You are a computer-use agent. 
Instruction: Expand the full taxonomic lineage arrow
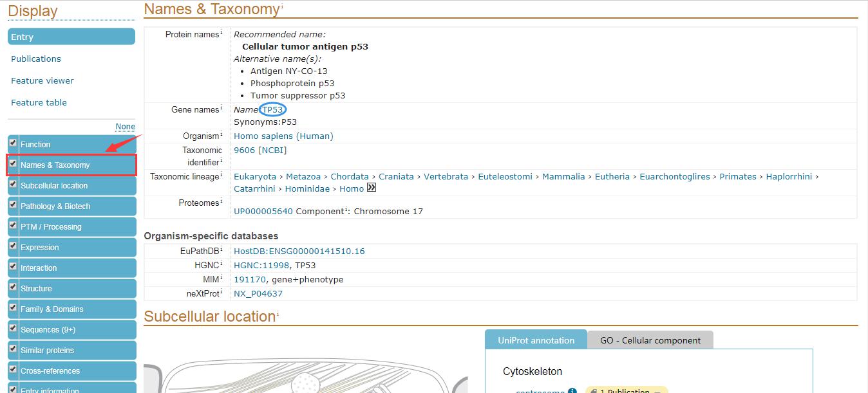371,188
